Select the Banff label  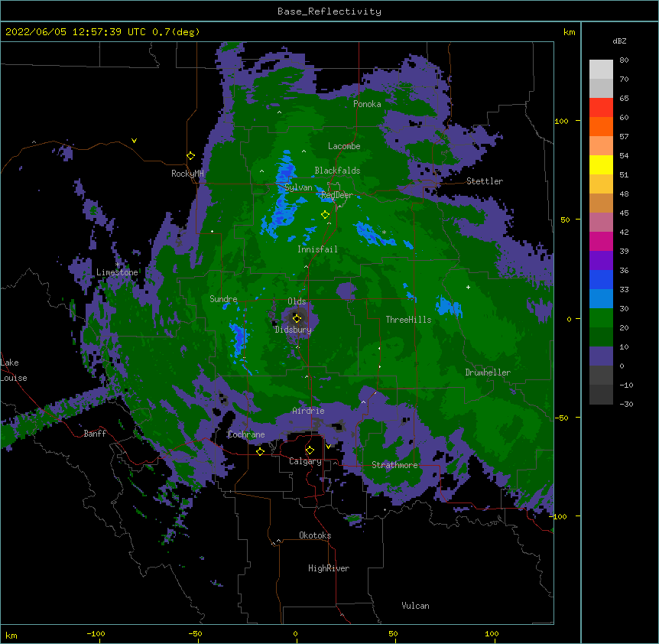tap(95, 434)
